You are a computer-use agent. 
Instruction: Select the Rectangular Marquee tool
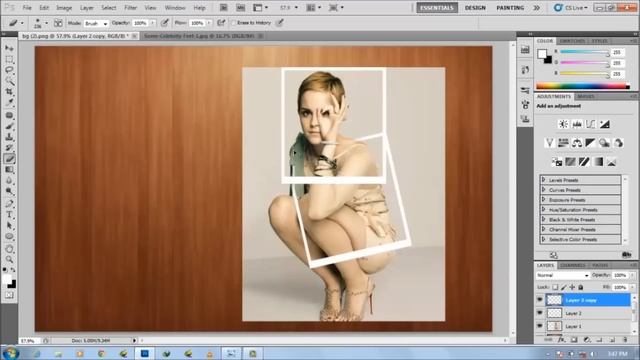coord(9,60)
